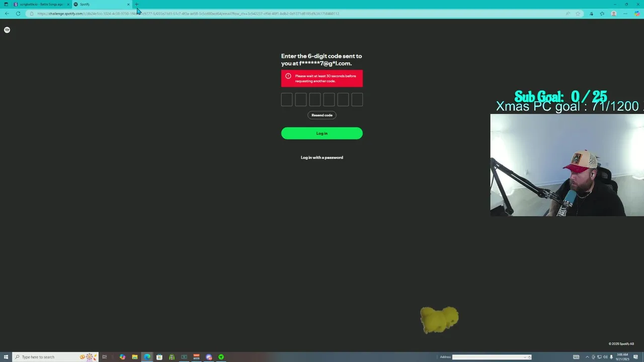The width and height of the screenshot is (644, 362).
Task: Click the fourth digit code box
Action: tap(329, 100)
